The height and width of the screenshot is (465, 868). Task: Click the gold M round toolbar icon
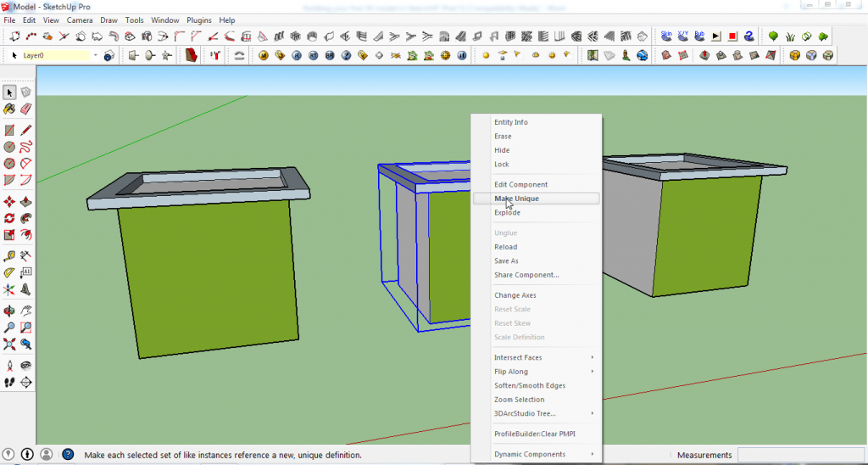pos(264,55)
